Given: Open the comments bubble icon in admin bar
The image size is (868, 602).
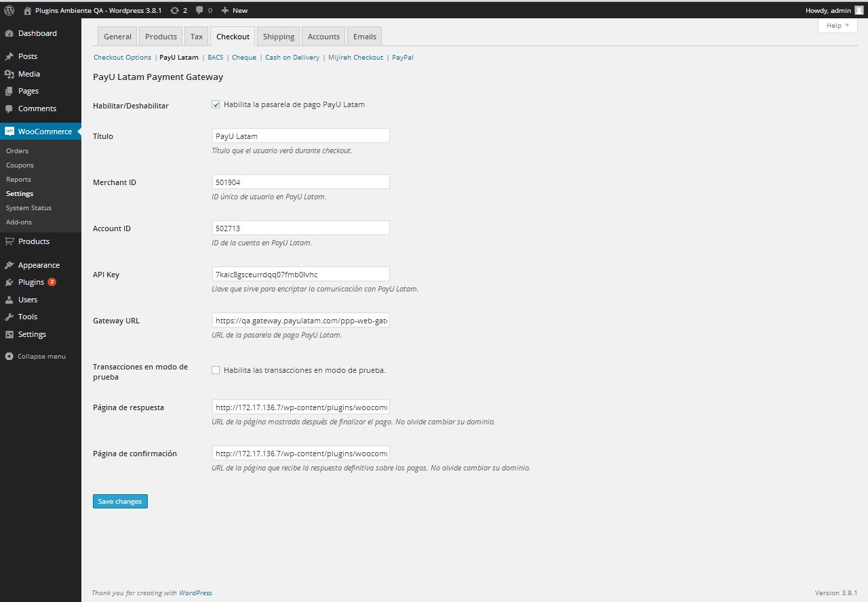Looking at the screenshot, I should pos(199,10).
